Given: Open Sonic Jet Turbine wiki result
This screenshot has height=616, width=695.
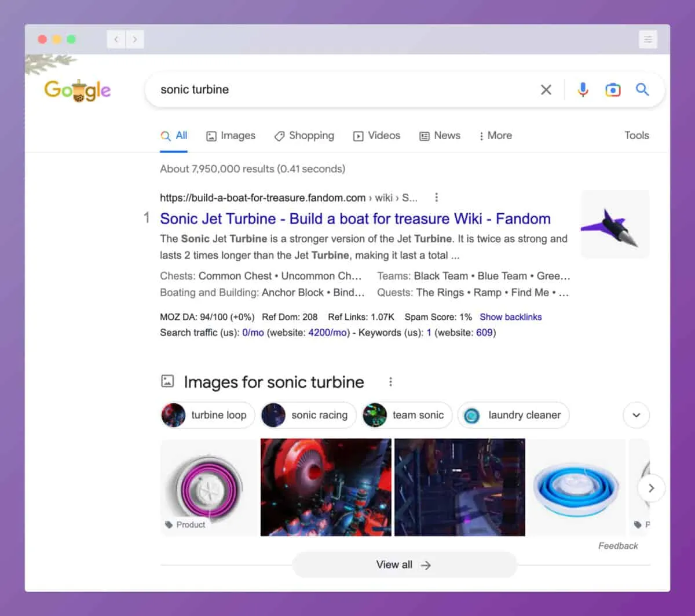Looking at the screenshot, I should coord(355,218).
